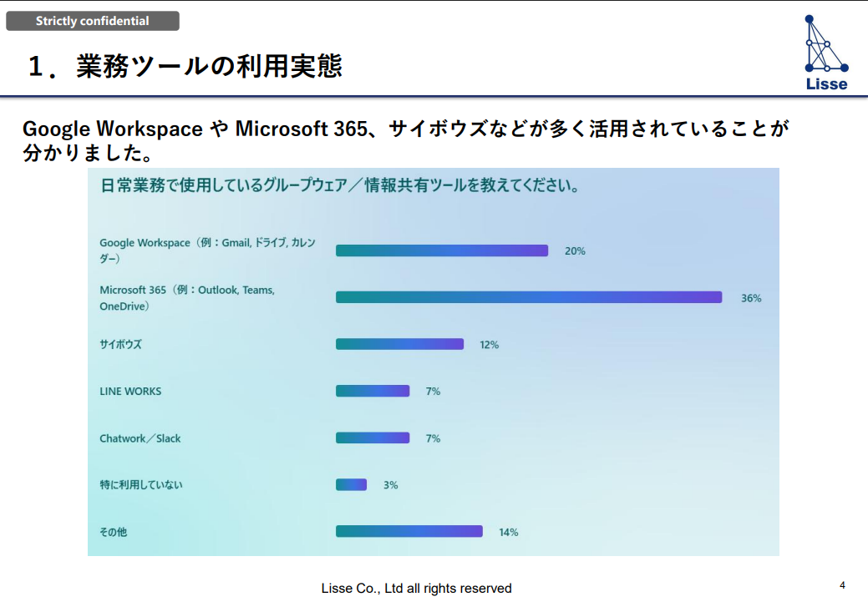Screen dimensions: 868x602
Task: Click the サイボウズ bar in chart
Action: 399,344
